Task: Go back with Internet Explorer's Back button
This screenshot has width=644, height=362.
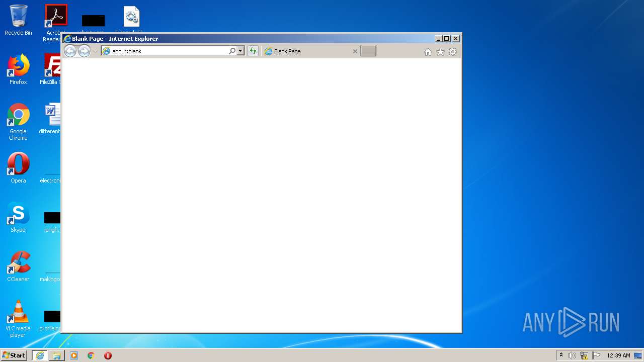Action: (70, 51)
